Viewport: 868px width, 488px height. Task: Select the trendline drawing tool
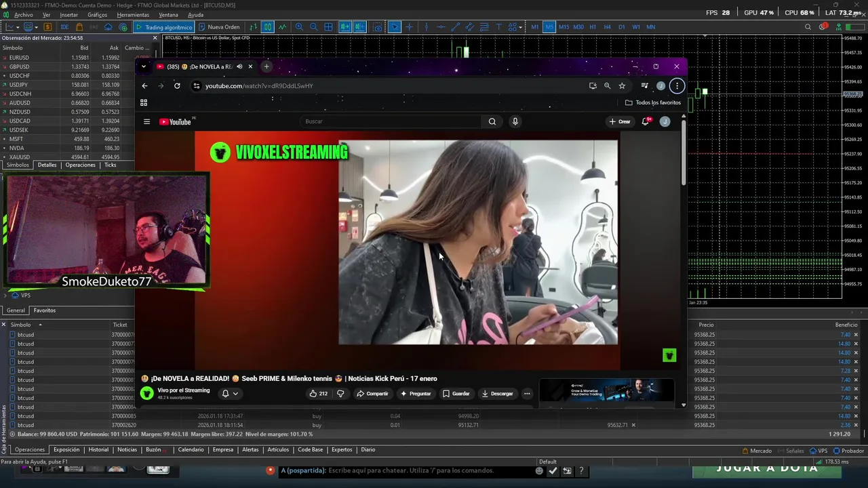(x=456, y=27)
